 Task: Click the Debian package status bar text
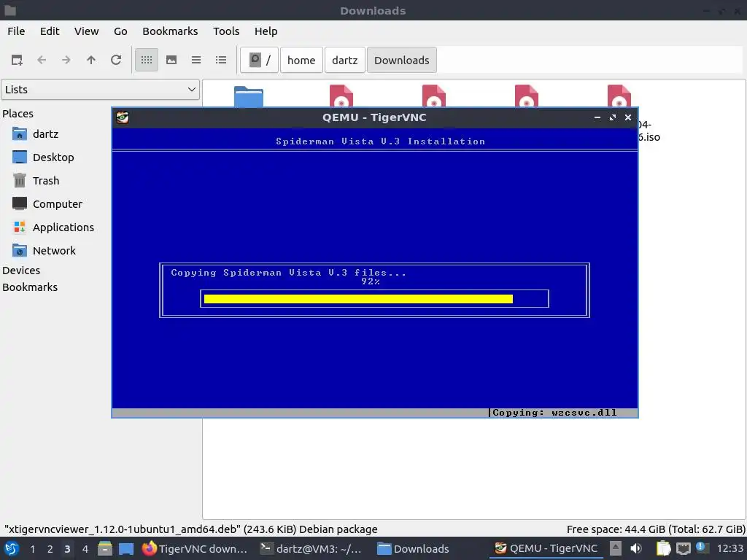pyautogui.click(x=190, y=529)
